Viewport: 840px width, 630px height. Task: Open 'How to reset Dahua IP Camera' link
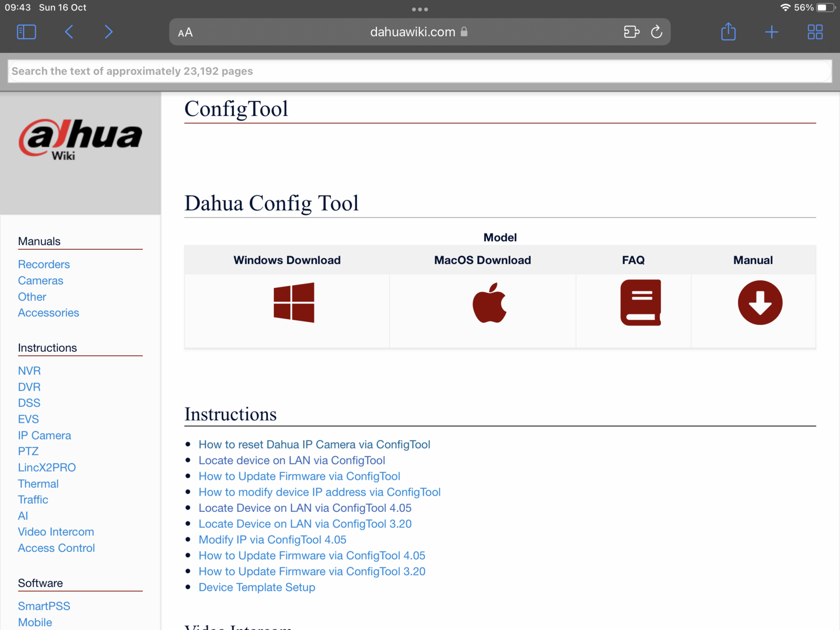tap(314, 445)
